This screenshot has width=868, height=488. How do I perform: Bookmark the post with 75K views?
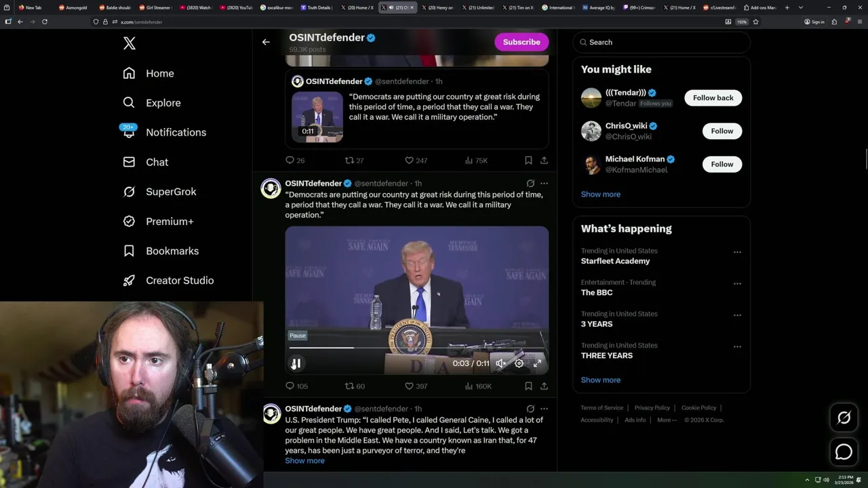click(528, 161)
